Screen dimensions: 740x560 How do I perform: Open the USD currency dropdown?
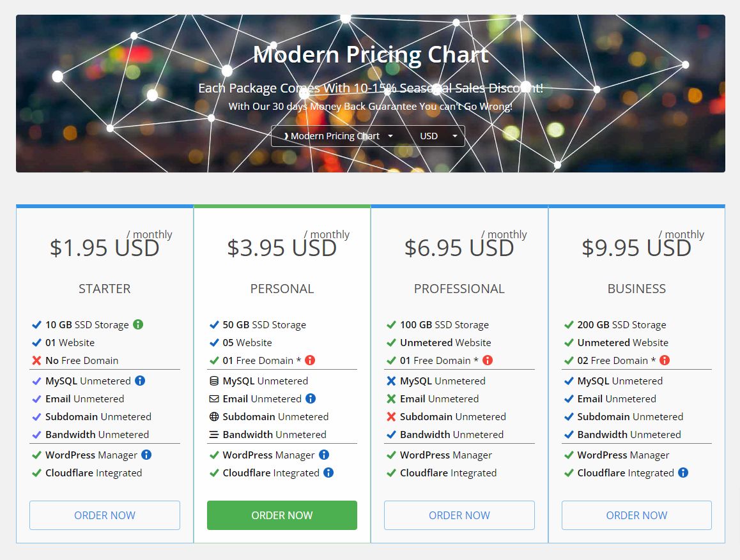click(438, 136)
